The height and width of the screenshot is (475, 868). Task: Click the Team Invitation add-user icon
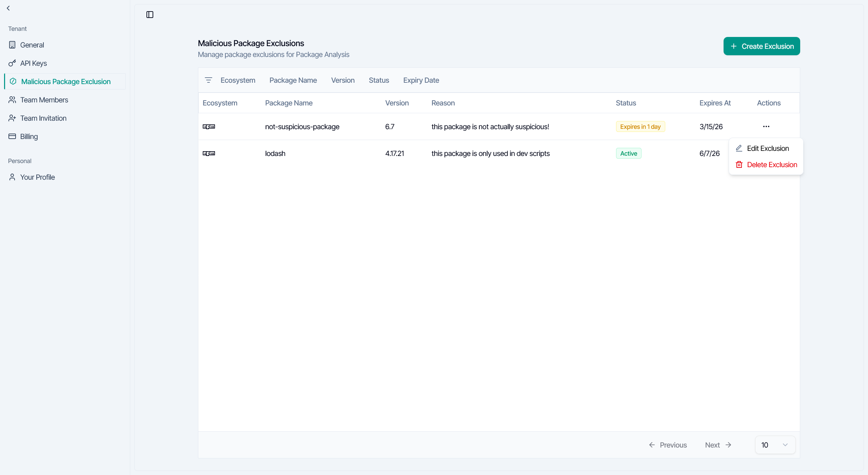pos(12,118)
